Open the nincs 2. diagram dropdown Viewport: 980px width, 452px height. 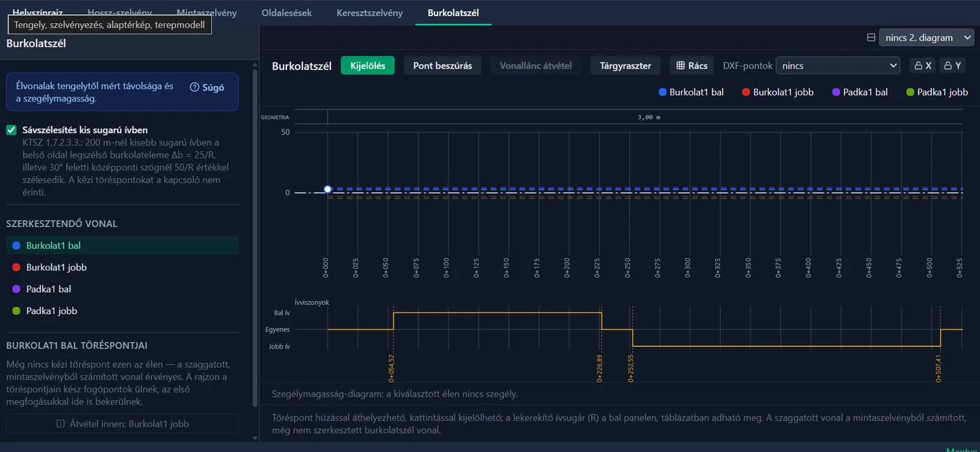click(926, 38)
